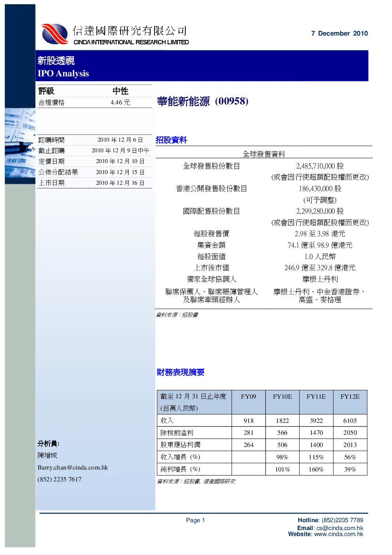The width and height of the screenshot is (392, 555).
Task: Click pricing date '2010 年 12 月 10 日'
Action: click(120, 161)
